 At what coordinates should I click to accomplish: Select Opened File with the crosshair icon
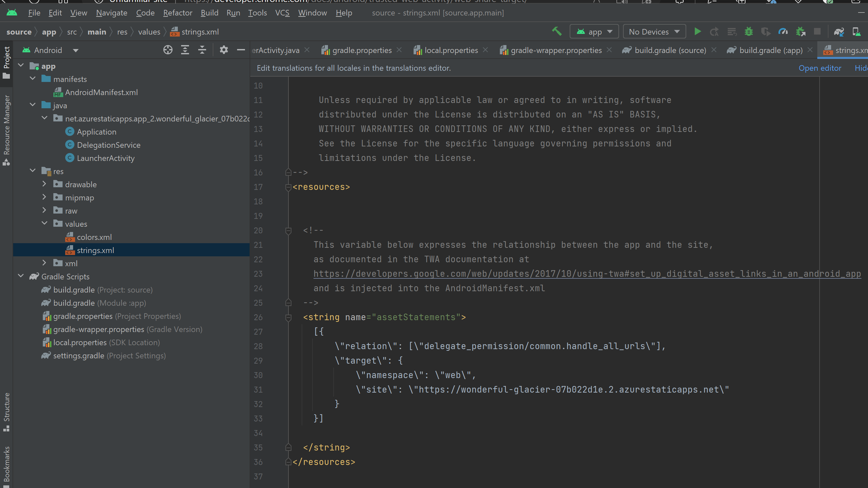pyautogui.click(x=168, y=49)
